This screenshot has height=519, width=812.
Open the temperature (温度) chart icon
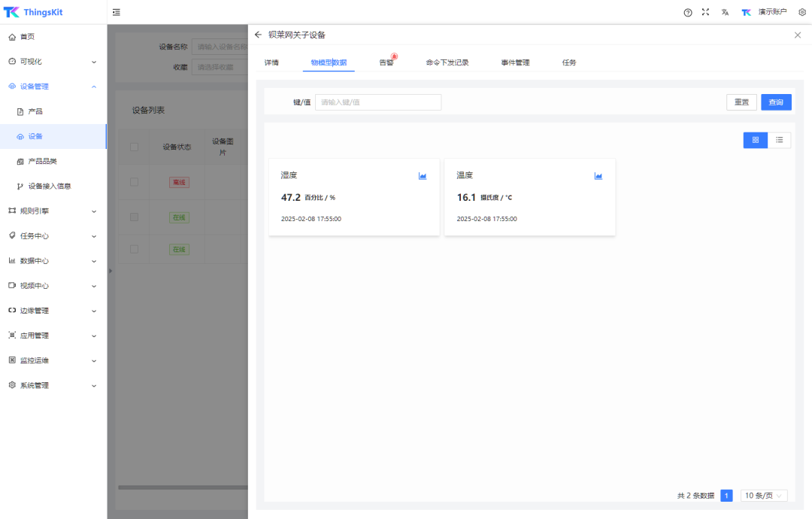(x=598, y=176)
